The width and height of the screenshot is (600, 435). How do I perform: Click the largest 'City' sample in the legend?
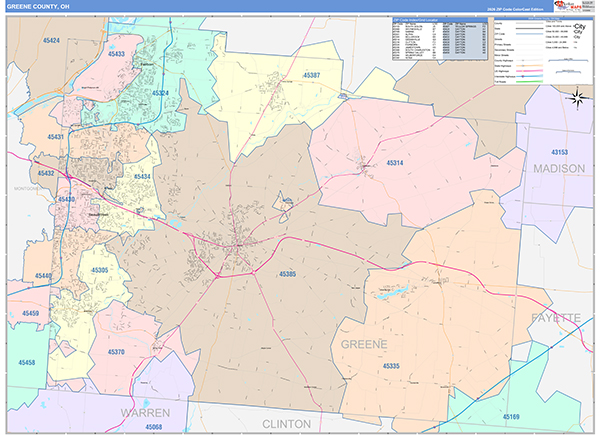580,26
